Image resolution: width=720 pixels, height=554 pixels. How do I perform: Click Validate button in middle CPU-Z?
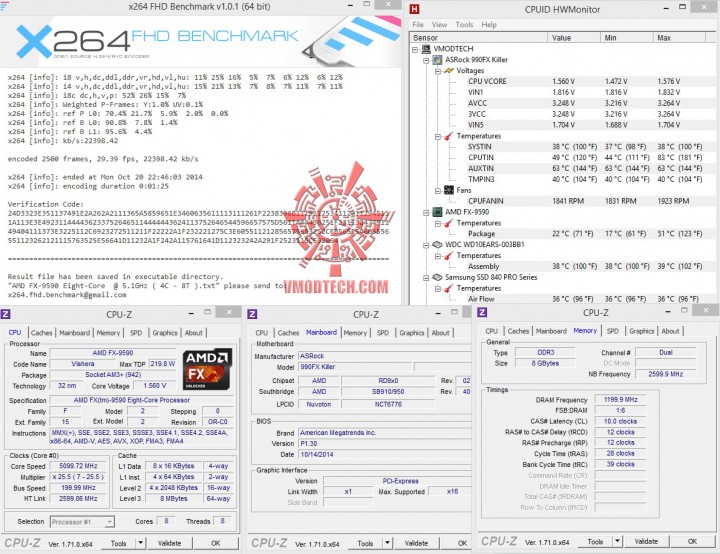(416, 543)
